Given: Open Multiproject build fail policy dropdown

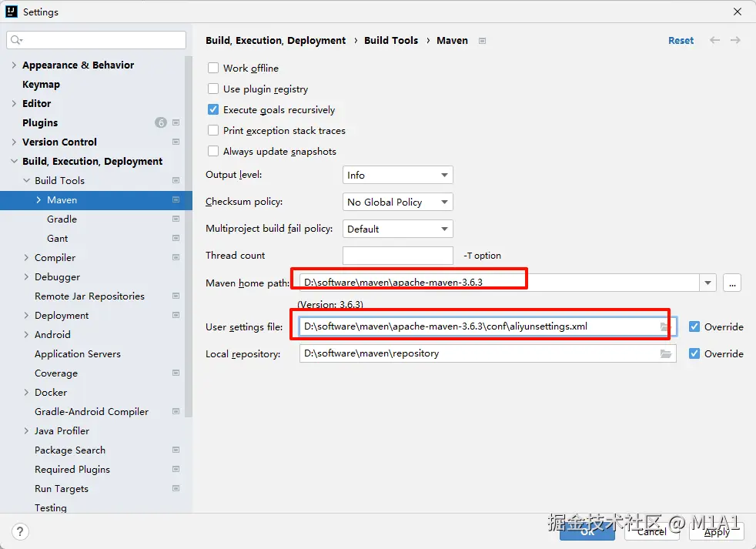Looking at the screenshot, I should click(x=398, y=229).
